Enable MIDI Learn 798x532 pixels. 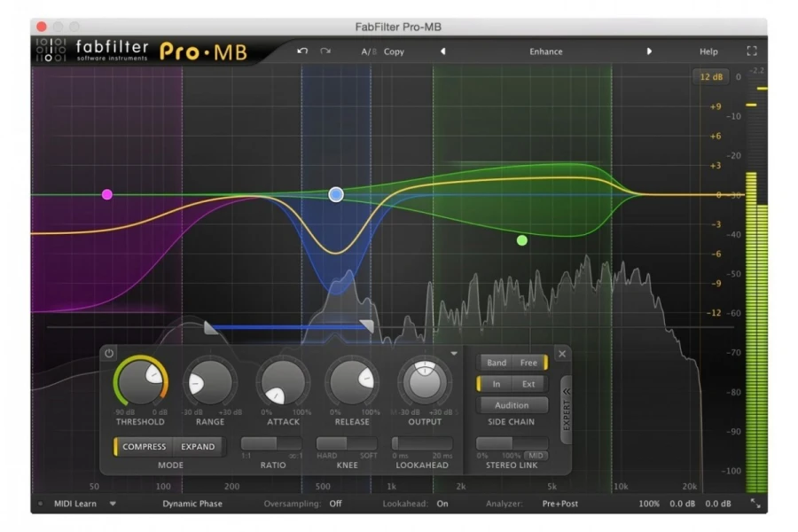(x=75, y=504)
